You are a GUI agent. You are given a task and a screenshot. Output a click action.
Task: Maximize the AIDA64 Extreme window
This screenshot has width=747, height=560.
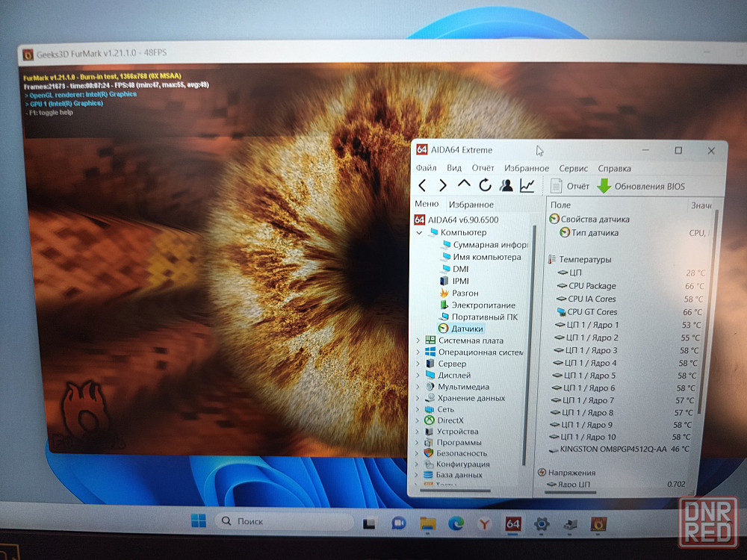click(x=678, y=151)
